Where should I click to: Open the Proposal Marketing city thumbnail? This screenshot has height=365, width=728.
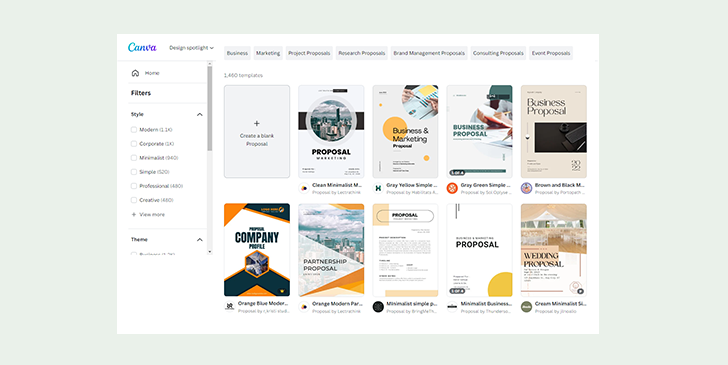point(331,131)
